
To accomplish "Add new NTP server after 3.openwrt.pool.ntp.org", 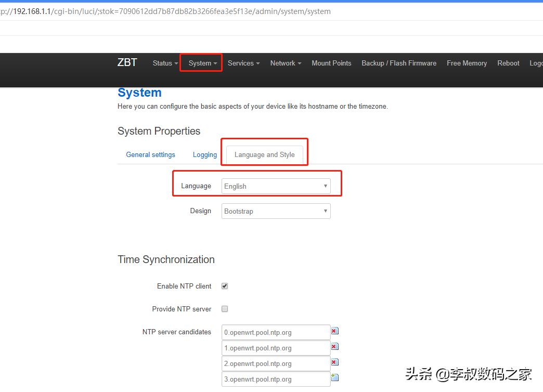I will (x=334, y=377).
